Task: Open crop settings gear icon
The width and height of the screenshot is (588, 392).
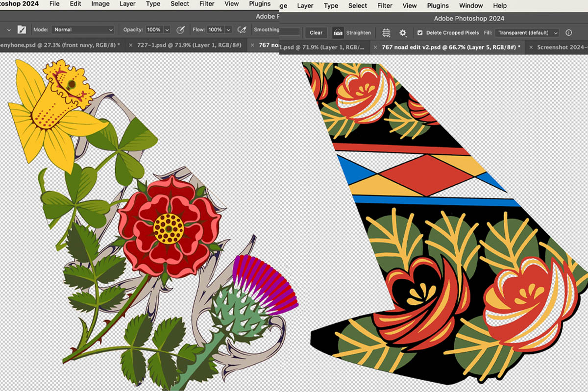Action: click(403, 33)
